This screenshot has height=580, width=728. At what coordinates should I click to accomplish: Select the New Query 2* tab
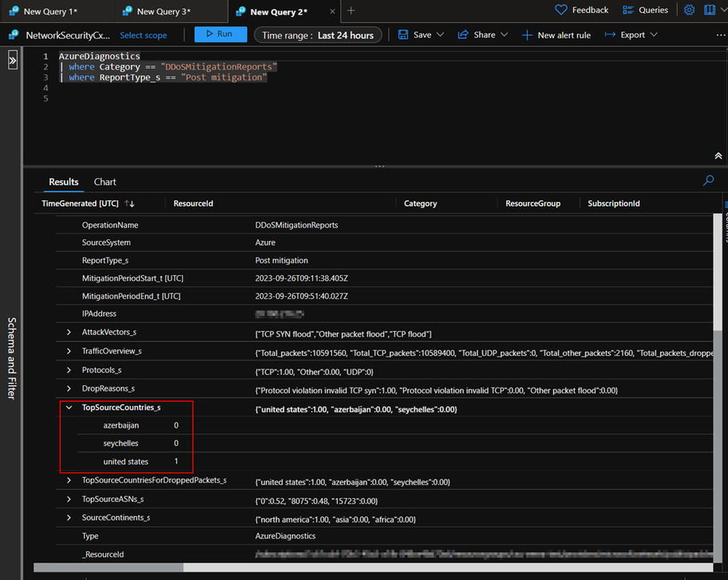tap(279, 12)
